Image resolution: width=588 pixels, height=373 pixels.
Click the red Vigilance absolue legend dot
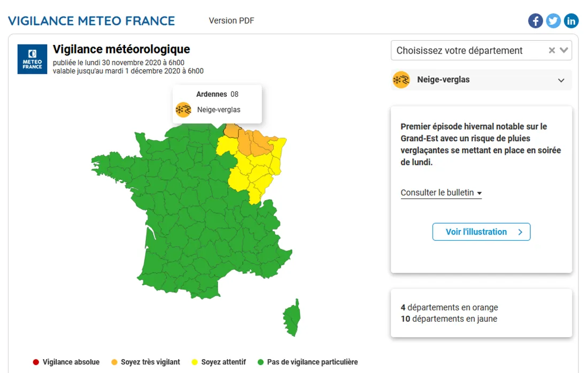[36, 362]
